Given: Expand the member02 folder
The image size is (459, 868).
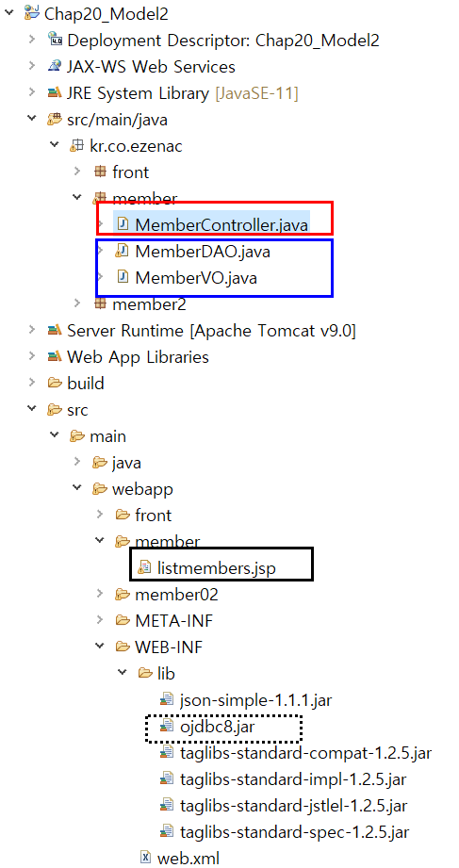Looking at the screenshot, I should pyautogui.click(x=100, y=594).
